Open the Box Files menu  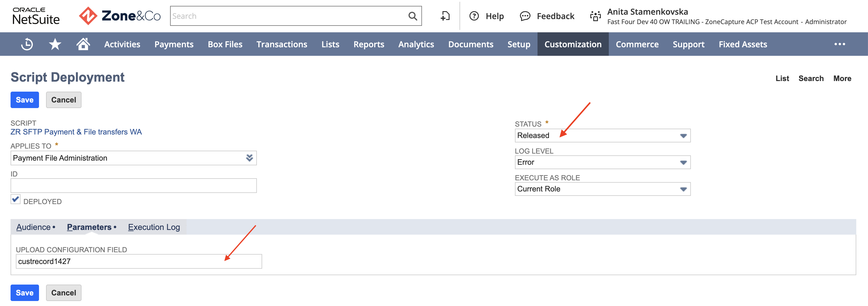tap(225, 44)
